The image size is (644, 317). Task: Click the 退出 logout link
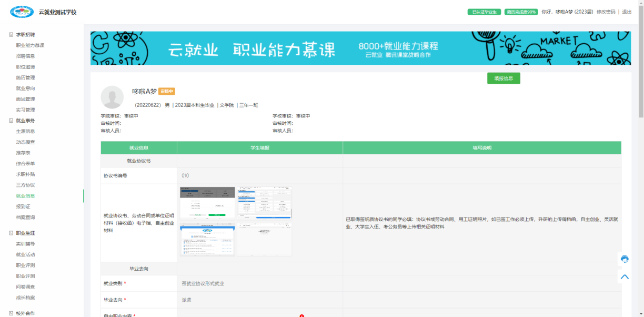[627, 12]
